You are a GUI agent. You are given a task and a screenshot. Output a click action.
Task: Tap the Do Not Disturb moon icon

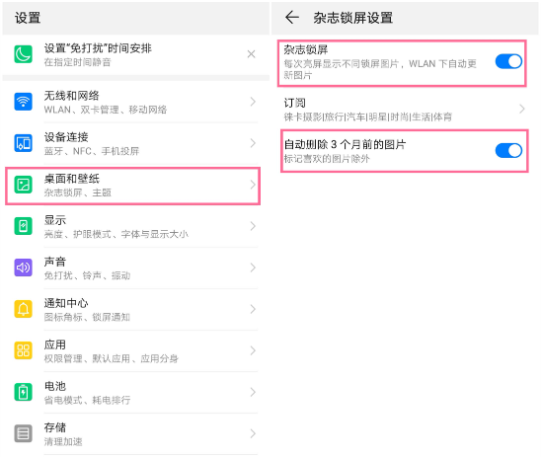[23, 54]
